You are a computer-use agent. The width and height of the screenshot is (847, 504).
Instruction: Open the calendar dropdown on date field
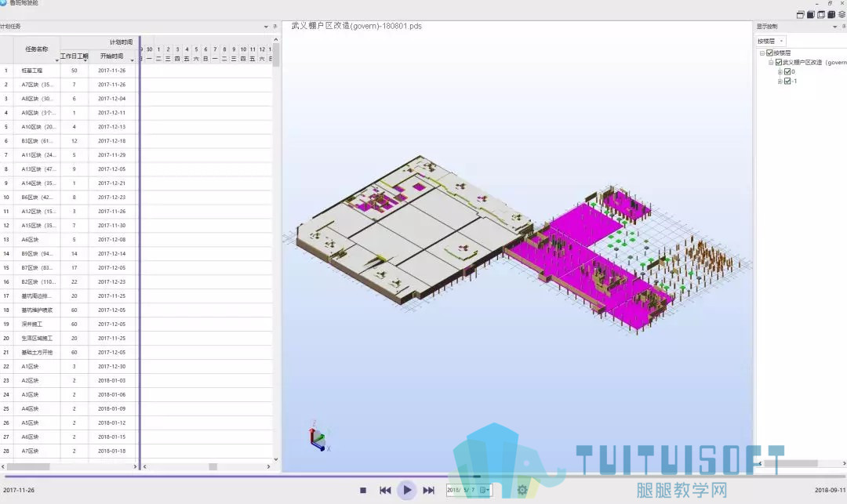tap(485, 490)
